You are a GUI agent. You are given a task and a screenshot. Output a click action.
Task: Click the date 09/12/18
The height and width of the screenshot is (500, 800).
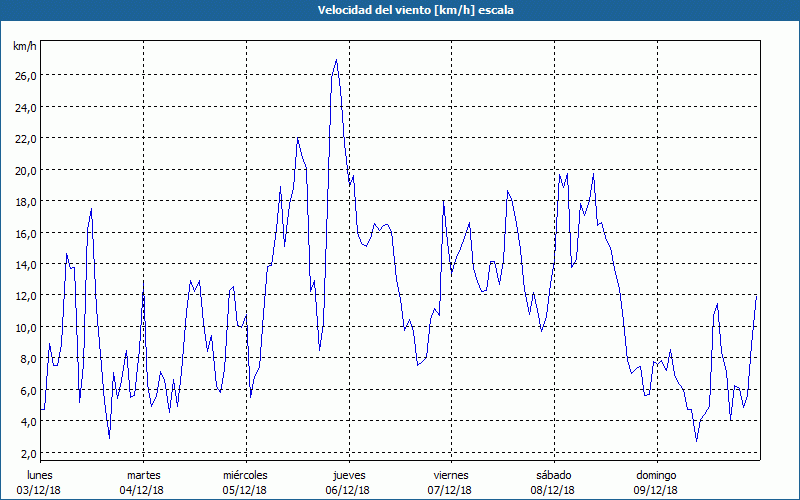[x=656, y=490]
